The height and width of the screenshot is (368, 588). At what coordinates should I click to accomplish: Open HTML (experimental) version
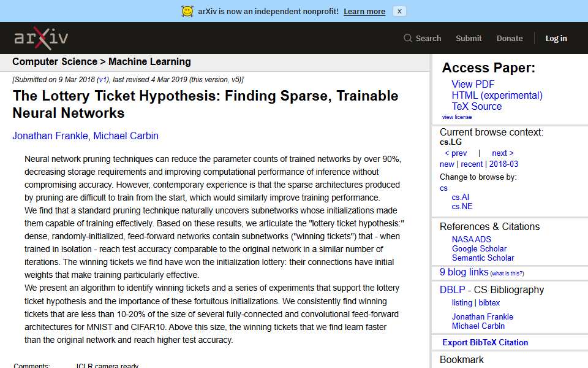497,96
